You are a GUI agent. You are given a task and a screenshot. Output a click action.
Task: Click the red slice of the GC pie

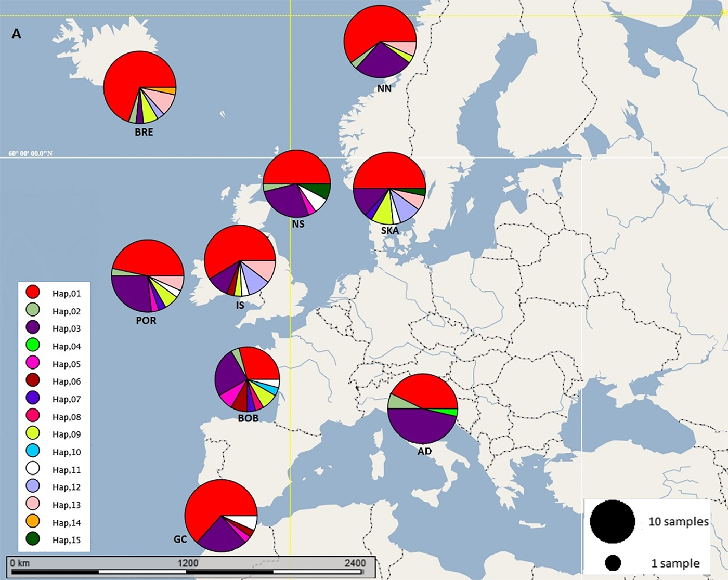(213, 504)
